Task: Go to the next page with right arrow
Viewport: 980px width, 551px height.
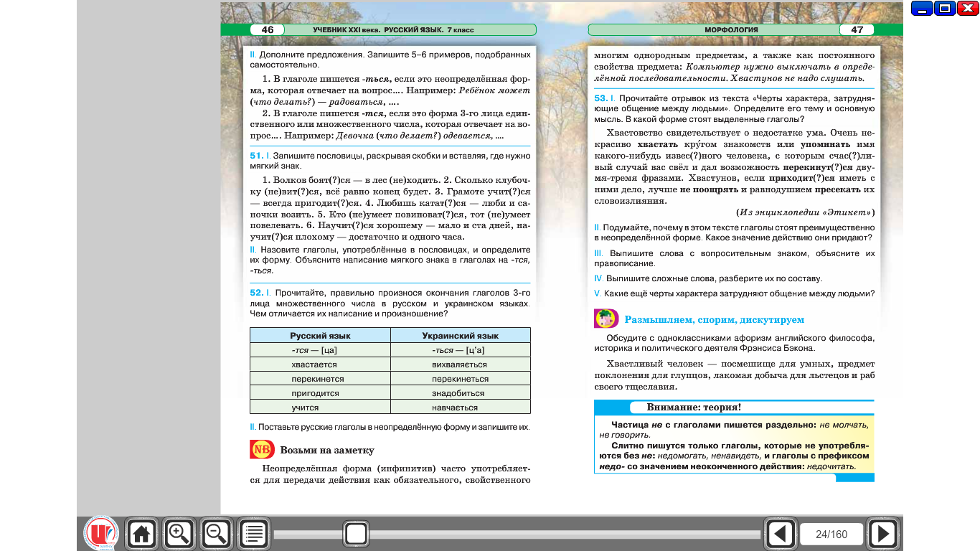Action: (x=883, y=534)
